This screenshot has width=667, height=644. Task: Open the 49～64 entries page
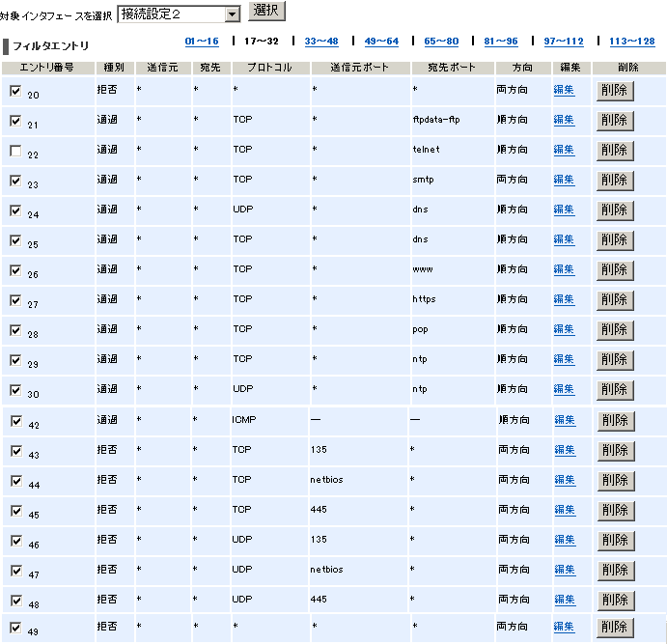pos(381,42)
